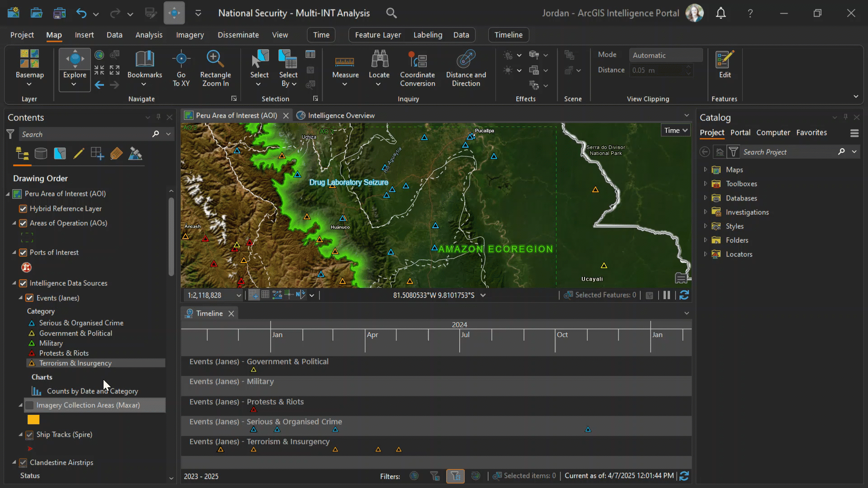
Task: Toggle visibility of Ship Tracks (Spire)
Action: tap(29, 435)
